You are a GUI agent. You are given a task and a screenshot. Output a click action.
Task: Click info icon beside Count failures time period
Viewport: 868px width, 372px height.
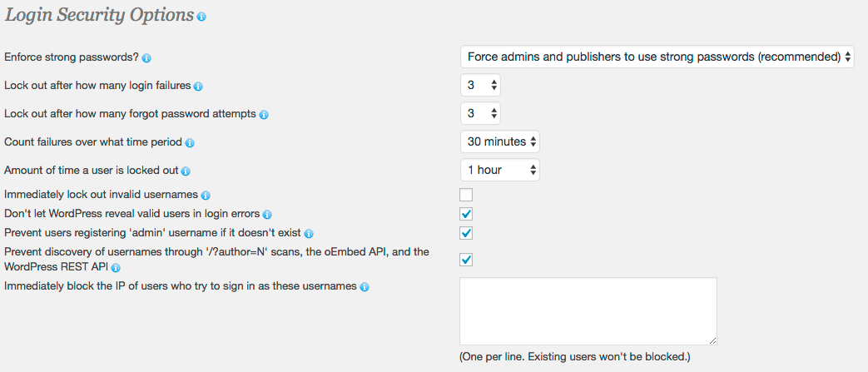(190, 143)
